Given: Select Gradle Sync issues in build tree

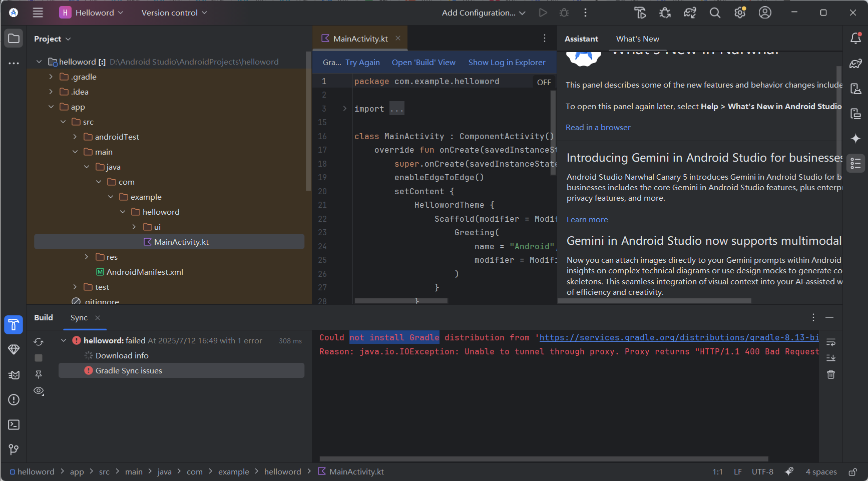Looking at the screenshot, I should 181,370.
